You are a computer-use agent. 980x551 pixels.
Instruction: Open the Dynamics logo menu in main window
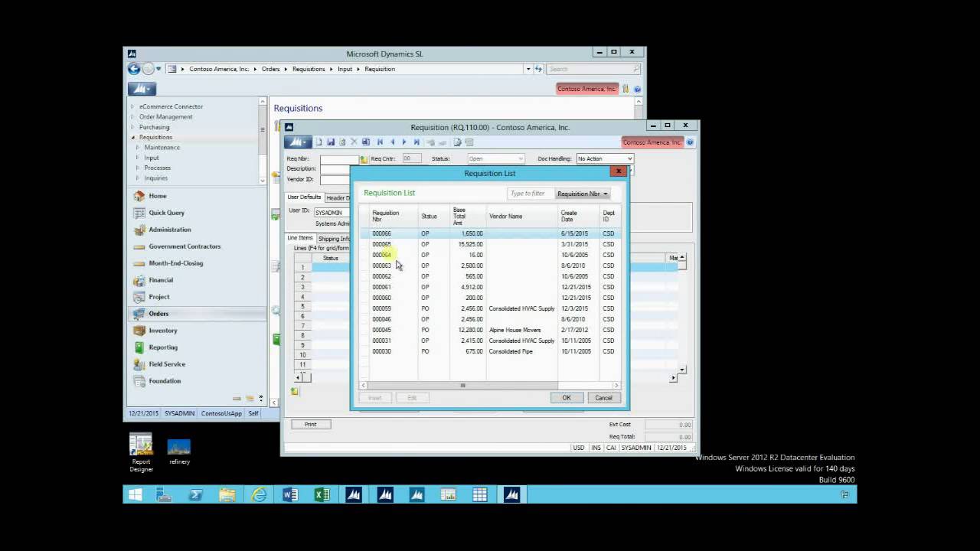pyautogui.click(x=141, y=89)
